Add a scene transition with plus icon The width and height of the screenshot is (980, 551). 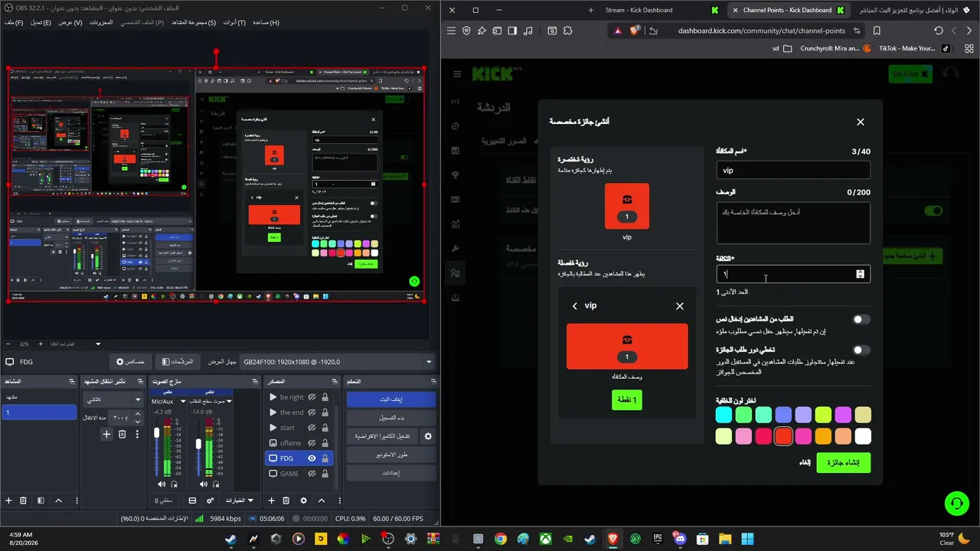coord(107,434)
